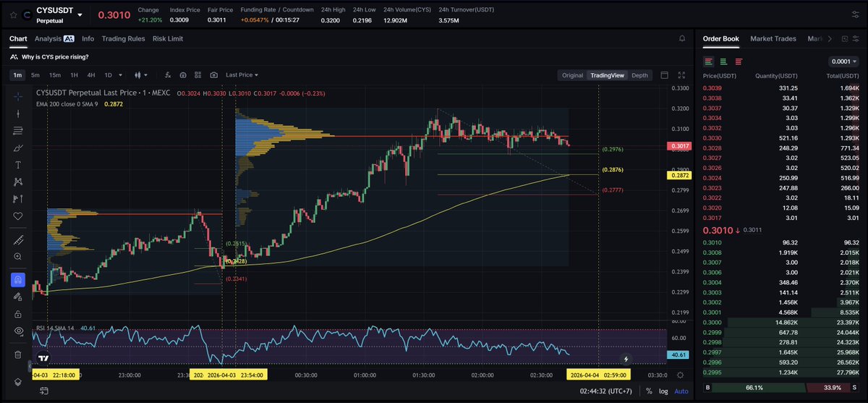Open the 0.0001 price precision dropdown
Viewport: 868px width, 403px height.
click(846, 61)
